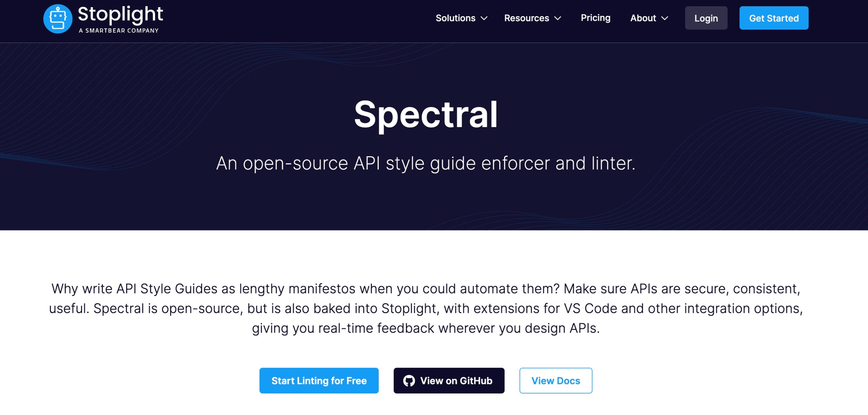
Task: Click the Stoplight wordmark text
Action: 120,14
